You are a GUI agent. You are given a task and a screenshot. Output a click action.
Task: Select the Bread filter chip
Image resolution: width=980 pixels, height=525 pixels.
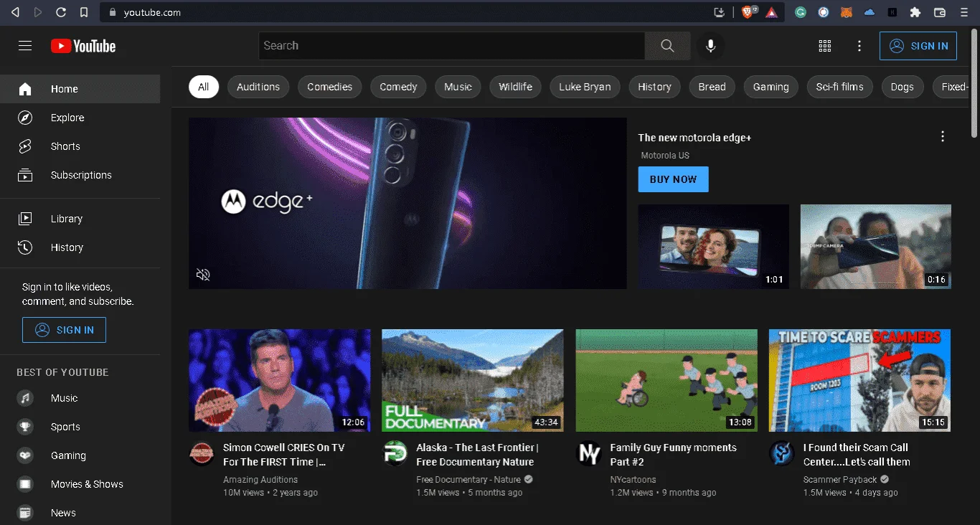tap(712, 87)
